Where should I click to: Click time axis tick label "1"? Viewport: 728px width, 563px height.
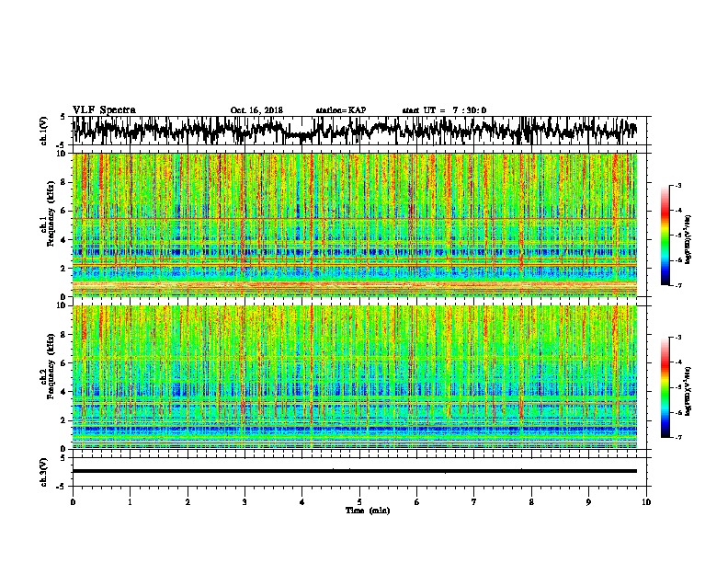coord(130,502)
